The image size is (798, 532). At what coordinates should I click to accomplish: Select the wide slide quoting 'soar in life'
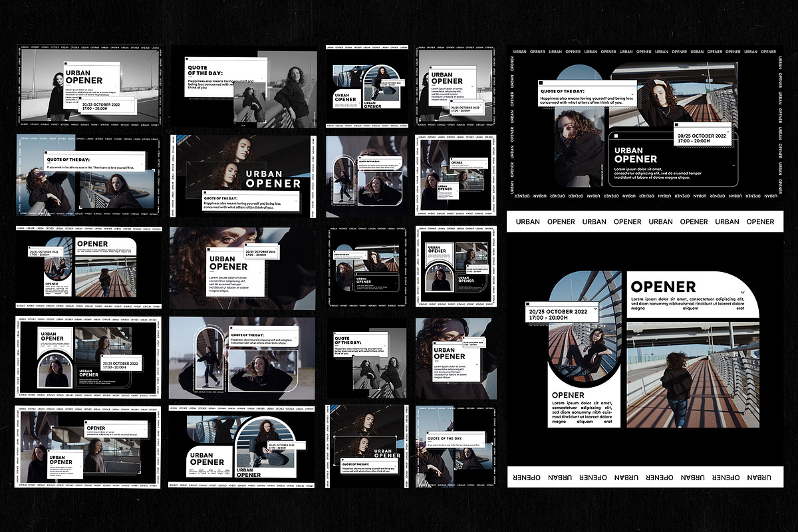pyautogui.click(x=88, y=176)
